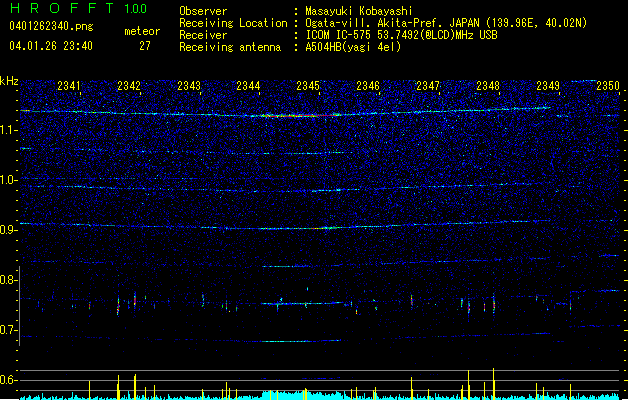Screen dimensions: 629x400
Task: Click the Receiver label
Action: (x=203, y=35)
